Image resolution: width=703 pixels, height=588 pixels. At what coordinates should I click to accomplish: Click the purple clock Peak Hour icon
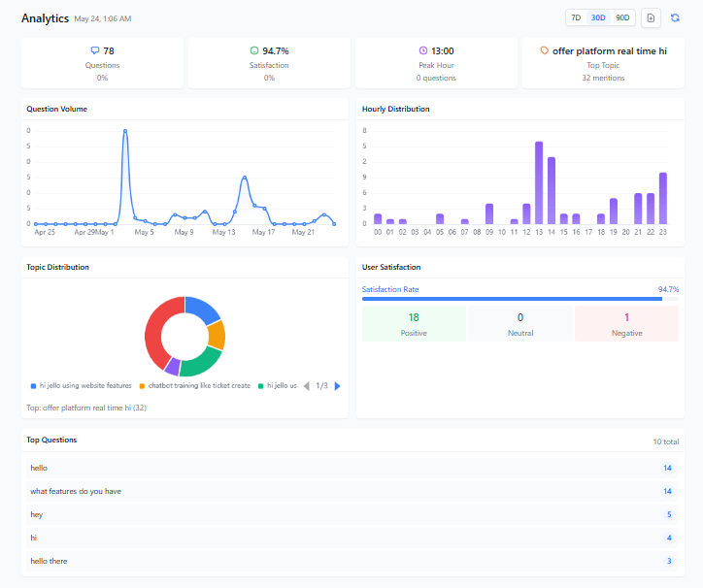[x=422, y=50]
